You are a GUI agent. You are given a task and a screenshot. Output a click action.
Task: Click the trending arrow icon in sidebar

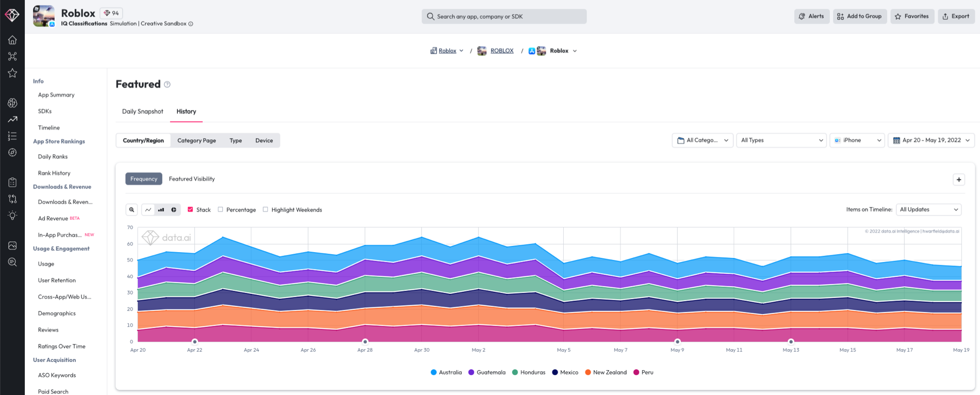click(x=12, y=119)
